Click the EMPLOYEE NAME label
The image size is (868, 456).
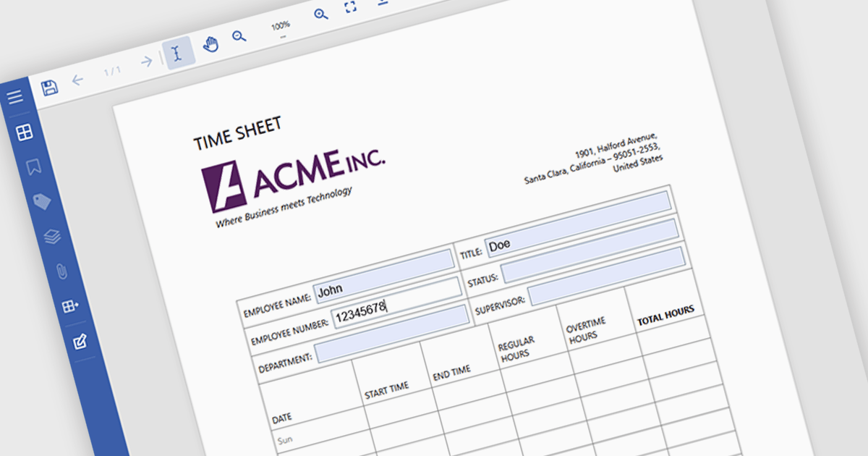[x=278, y=305]
